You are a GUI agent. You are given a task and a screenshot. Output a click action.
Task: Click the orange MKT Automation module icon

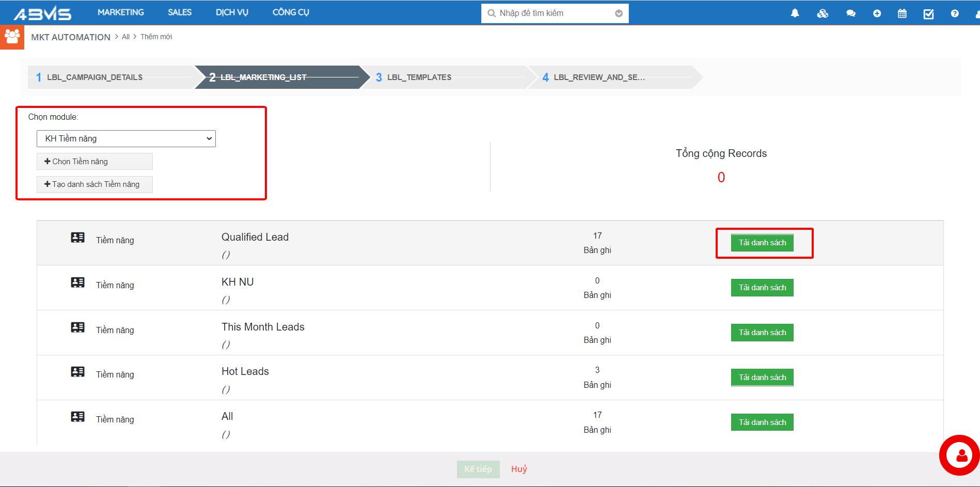[12, 37]
